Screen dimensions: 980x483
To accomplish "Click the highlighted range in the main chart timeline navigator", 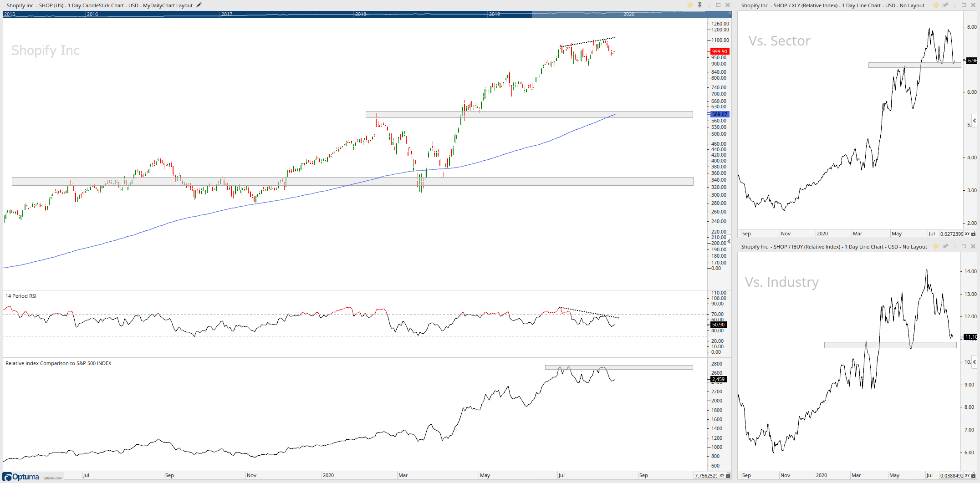I will click(x=631, y=14).
